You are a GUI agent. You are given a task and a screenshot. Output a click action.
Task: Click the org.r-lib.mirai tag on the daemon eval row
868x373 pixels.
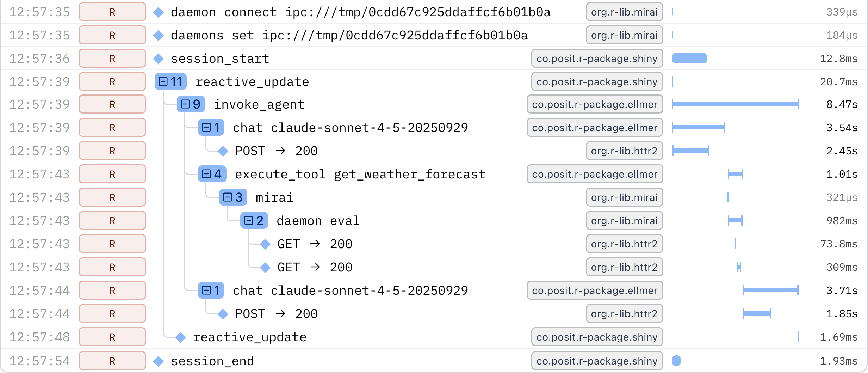(x=624, y=221)
